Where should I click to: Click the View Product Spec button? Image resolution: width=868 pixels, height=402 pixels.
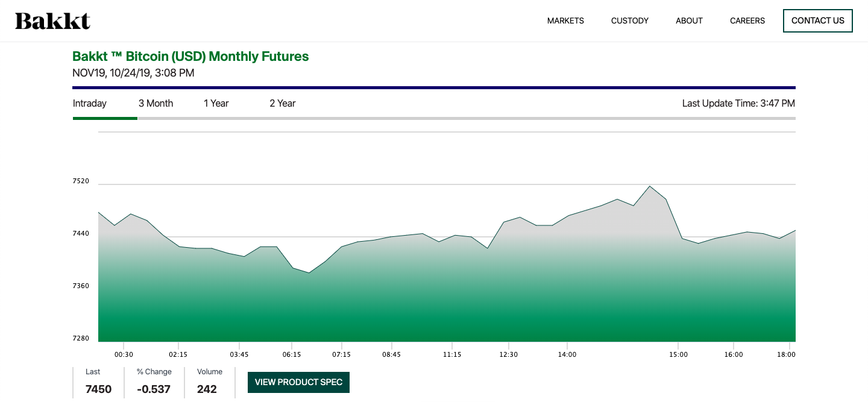298,382
